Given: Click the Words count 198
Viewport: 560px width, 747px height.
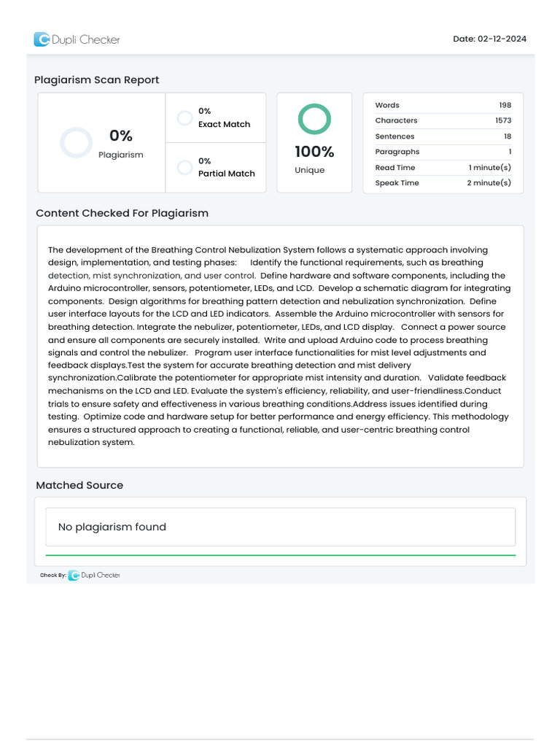Looking at the screenshot, I should click(505, 105).
